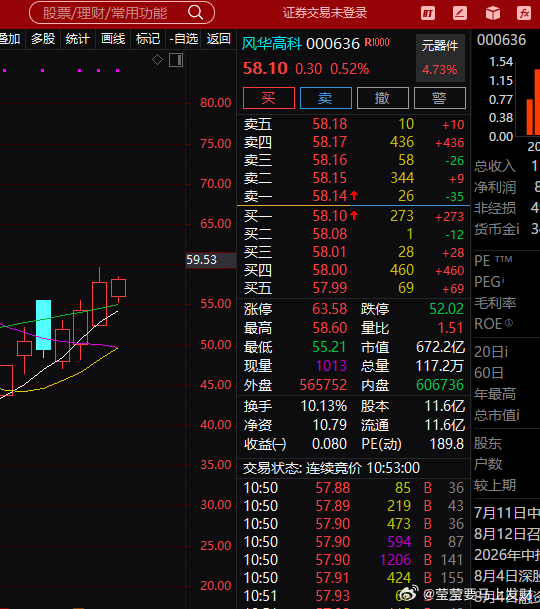Select the 标记 menu item
Viewport: 540px width, 609px height.
148,39
